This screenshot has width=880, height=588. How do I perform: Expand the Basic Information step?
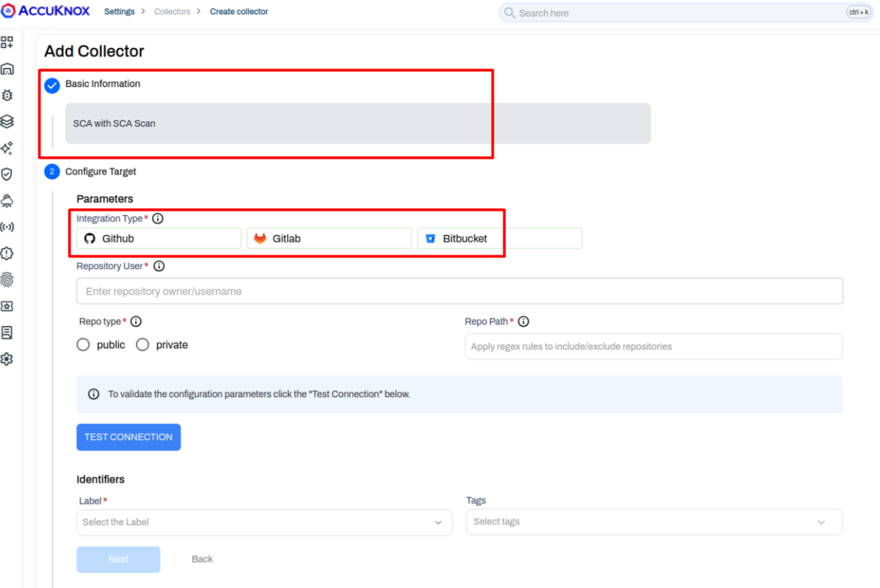click(x=103, y=84)
